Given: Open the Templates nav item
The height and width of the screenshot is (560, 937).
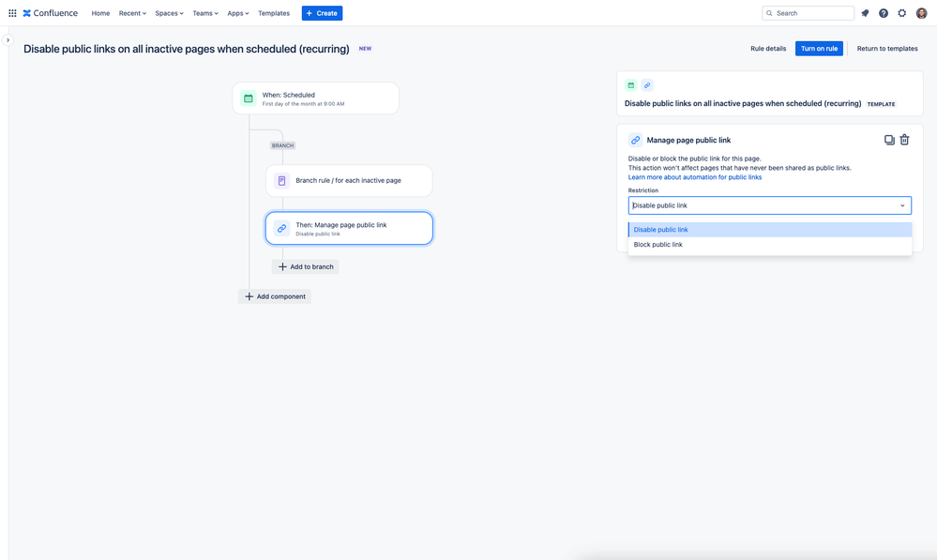Looking at the screenshot, I should coord(274,13).
